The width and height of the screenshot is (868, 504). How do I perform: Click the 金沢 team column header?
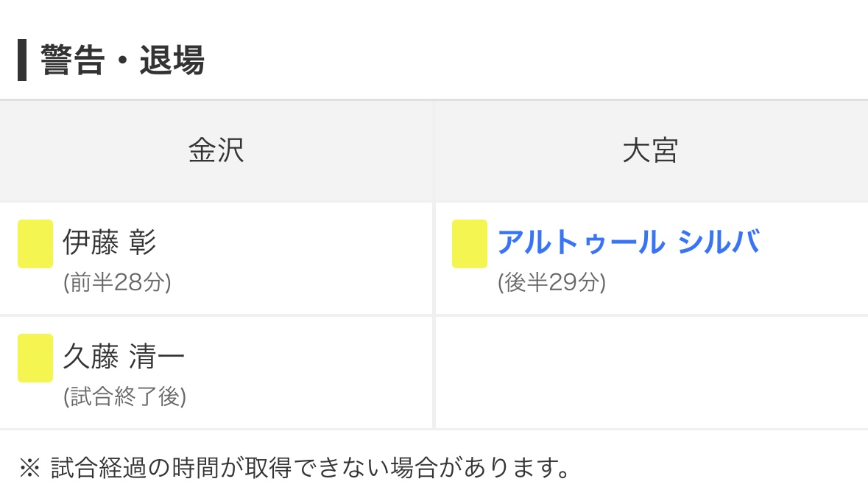[216, 150]
